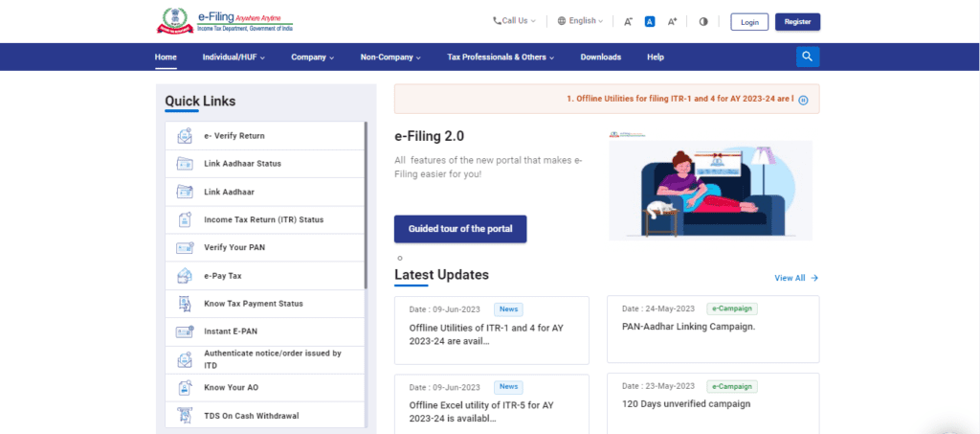Open the Help menu item

[656, 57]
